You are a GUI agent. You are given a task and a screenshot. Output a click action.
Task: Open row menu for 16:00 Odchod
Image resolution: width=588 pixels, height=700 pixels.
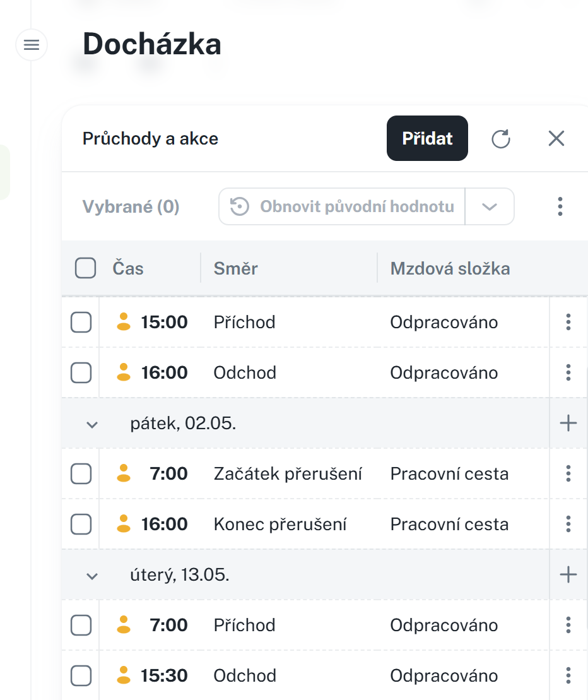(x=568, y=373)
